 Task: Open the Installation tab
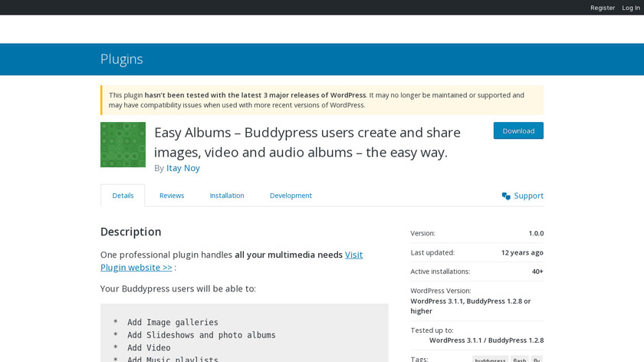[x=227, y=196]
